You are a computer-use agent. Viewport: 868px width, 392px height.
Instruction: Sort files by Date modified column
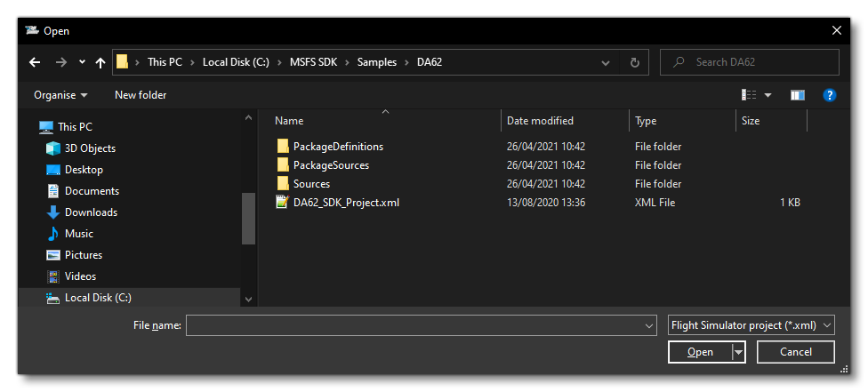pos(540,121)
